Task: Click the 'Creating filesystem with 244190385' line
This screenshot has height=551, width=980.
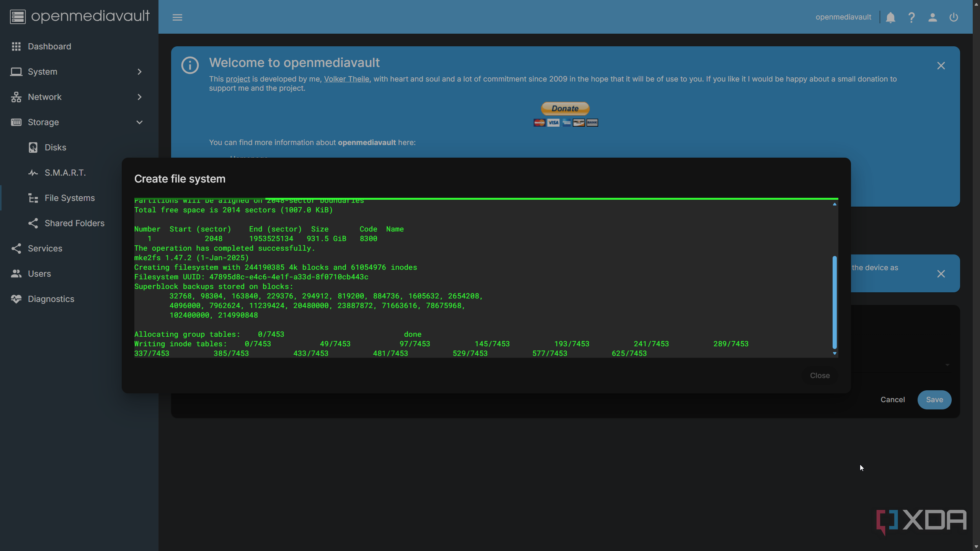Action: (276, 267)
